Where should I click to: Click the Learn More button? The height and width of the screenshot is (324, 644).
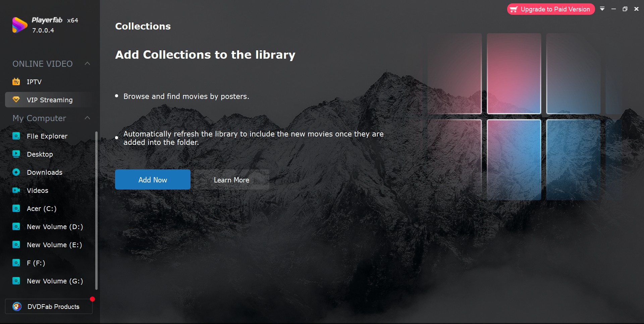(x=231, y=179)
